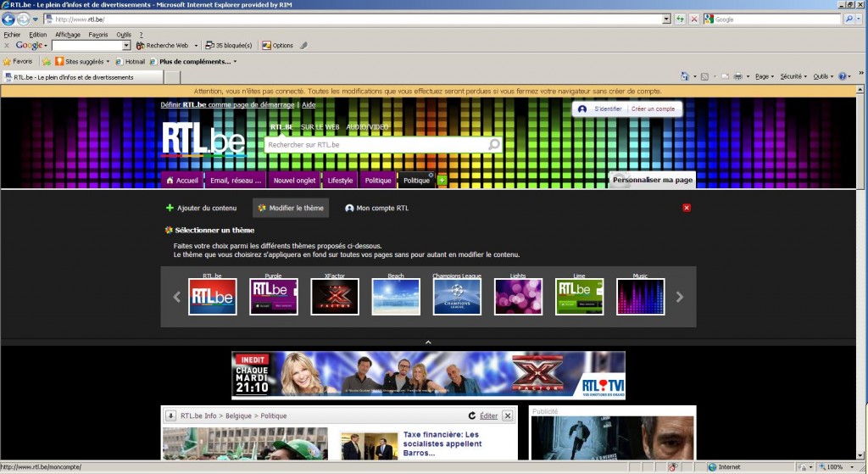The width and height of the screenshot is (868, 474).
Task: Select the AUDIO/VIDEO search scope
Action: 368,127
